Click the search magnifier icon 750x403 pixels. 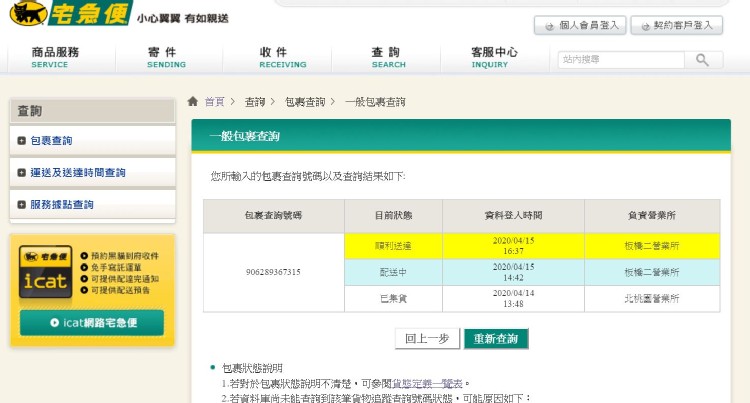702,60
